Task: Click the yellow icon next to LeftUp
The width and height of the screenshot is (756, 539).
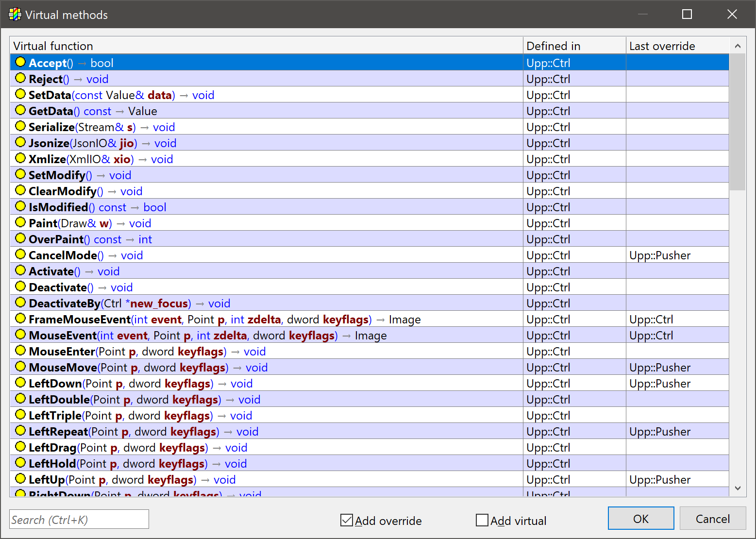Action: 20,479
